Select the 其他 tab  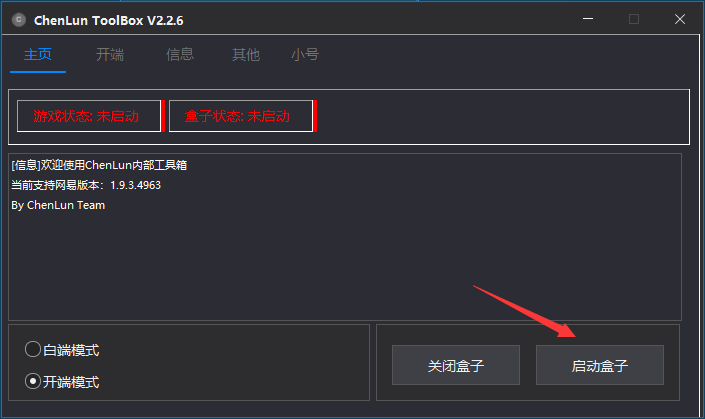pyautogui.click(x=246, y=55)
